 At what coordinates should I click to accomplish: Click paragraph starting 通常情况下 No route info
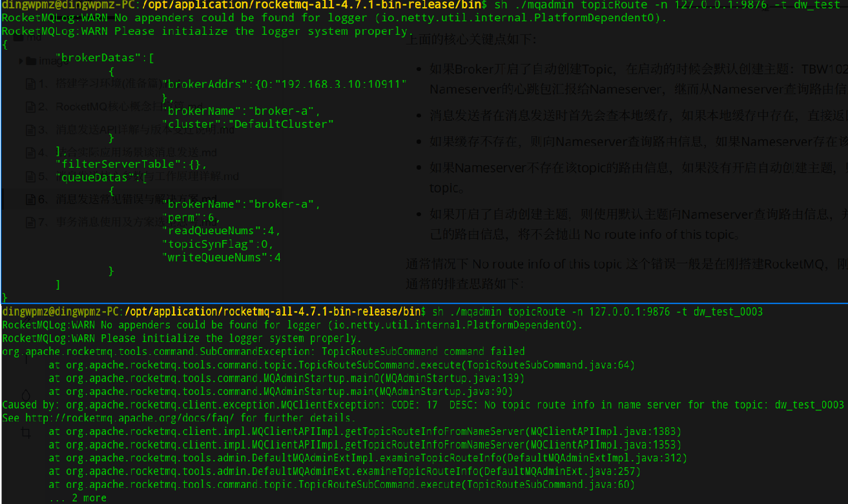(x=626, y=274)
